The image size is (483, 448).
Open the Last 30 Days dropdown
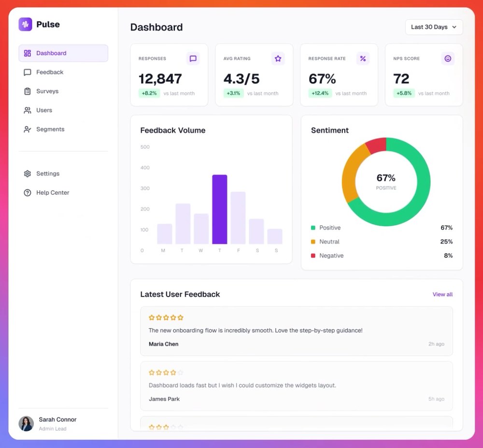tap(434, 27)
